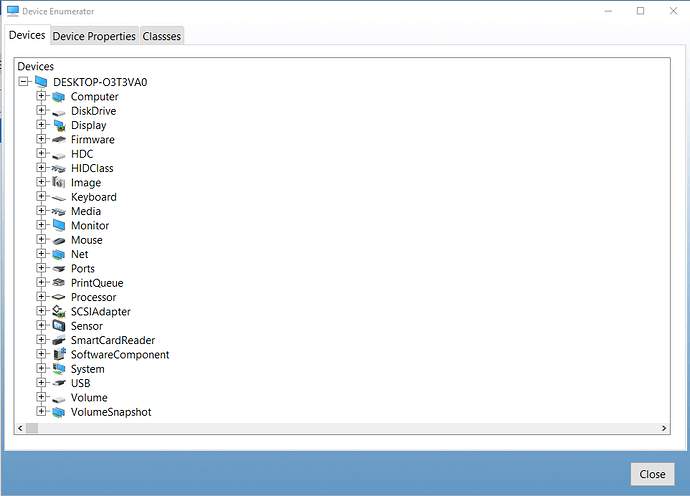Expand the DiskDrive node
Image resolution: width=690 pixels, height=496 pixels.
[x=41, y=110]
